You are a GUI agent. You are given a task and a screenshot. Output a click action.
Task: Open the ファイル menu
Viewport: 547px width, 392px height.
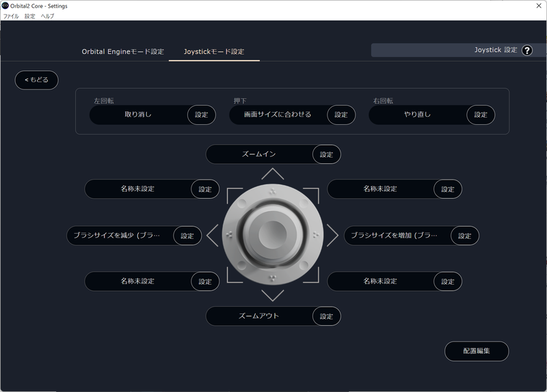click(x=11, y=16)
